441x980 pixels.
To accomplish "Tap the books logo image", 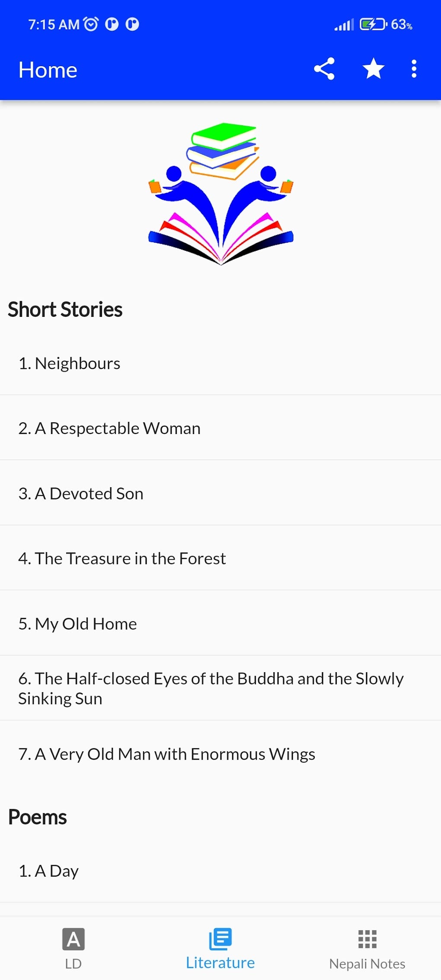I will click(220, 194).
